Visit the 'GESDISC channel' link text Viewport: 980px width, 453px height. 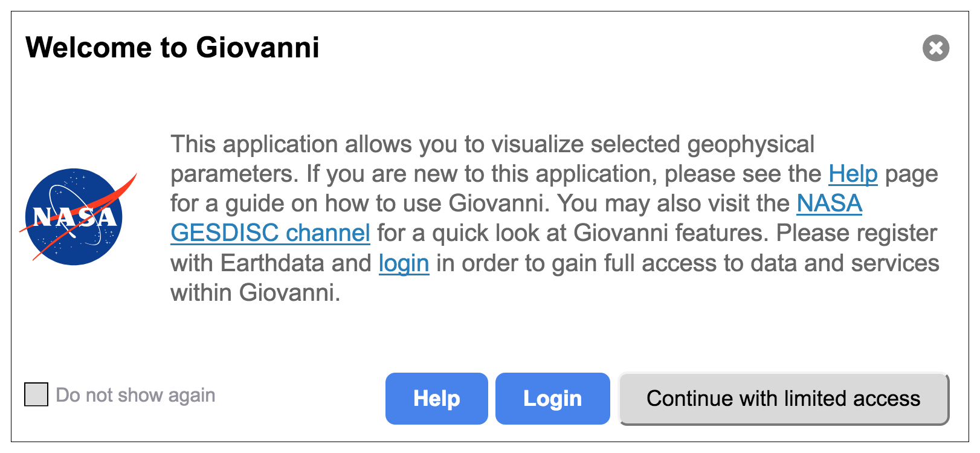pyautogui.click(x=270, y=233)
